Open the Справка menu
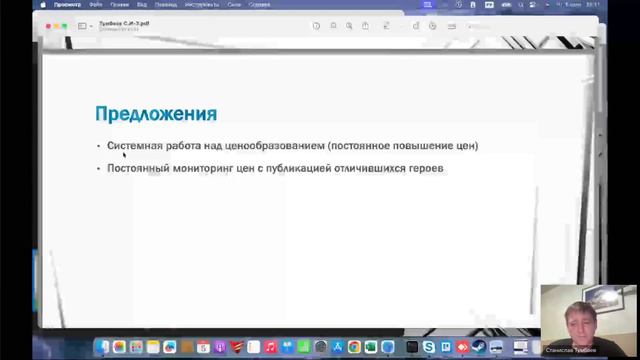640x360 pixels. click(x=260, y=5)
